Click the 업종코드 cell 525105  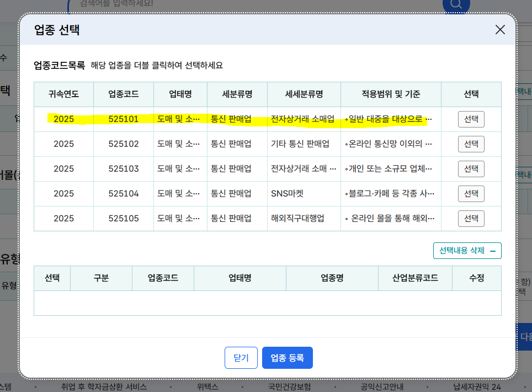click(124, 218)
